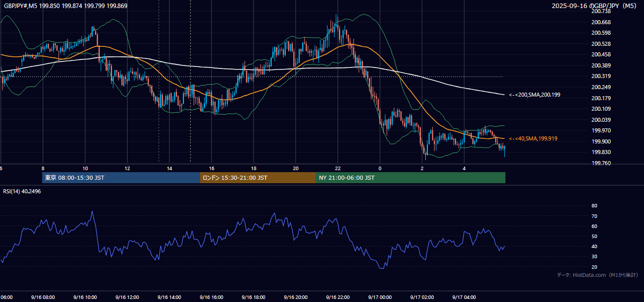The height and width of the screenshot is (302, 644).
Task: Click price axis value 200.598
Action: pos(601,33)
